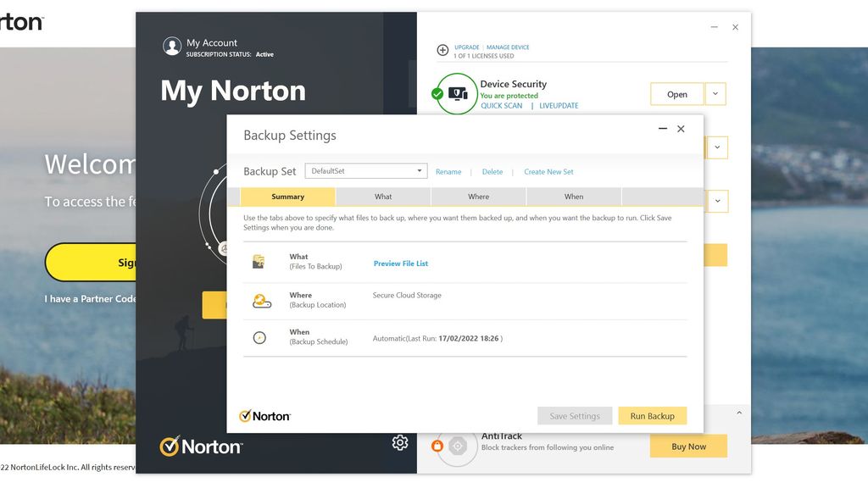
Task: Click the Norton logo at bottom left
Action: pos(201,446)
